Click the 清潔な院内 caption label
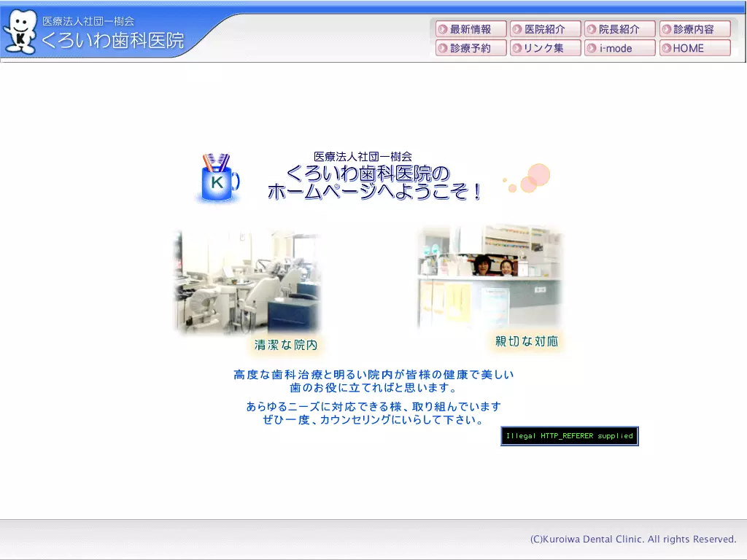Image resolution: width=747 pixels, height=560 pixels. click(286, 345)
